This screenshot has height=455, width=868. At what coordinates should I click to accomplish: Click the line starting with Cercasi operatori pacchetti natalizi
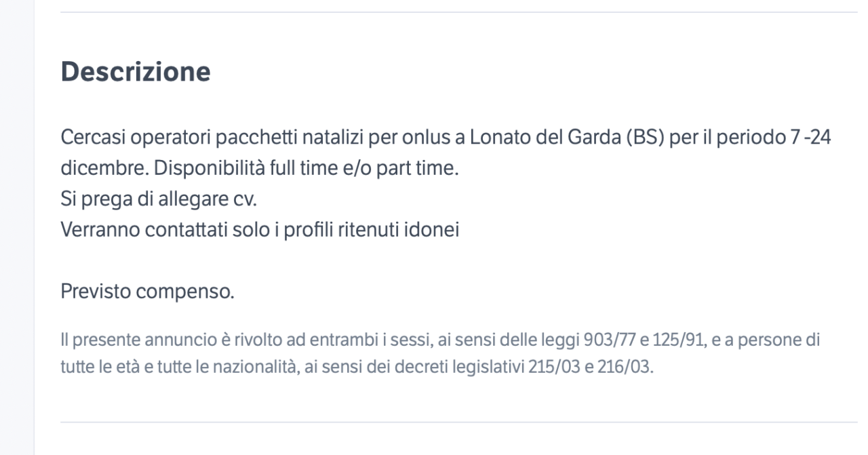(x=446, y=138)
